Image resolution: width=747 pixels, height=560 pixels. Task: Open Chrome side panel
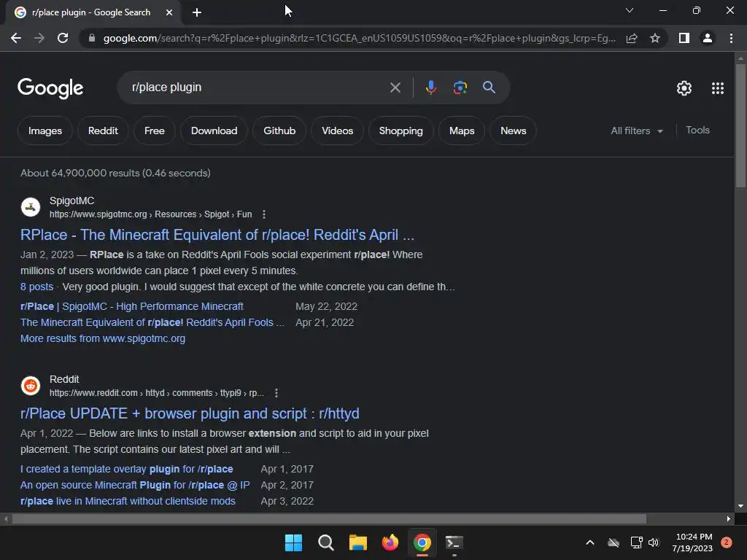click(684, 38)
